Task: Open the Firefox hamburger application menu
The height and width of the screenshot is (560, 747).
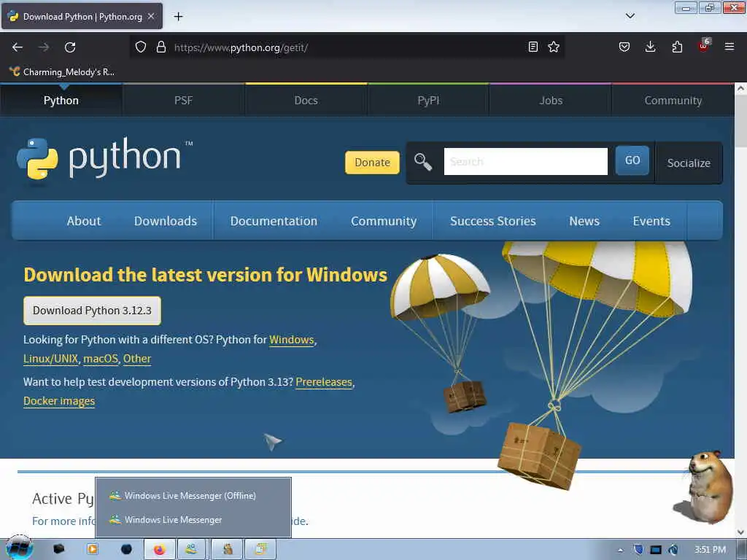Action: click(729, 47)
